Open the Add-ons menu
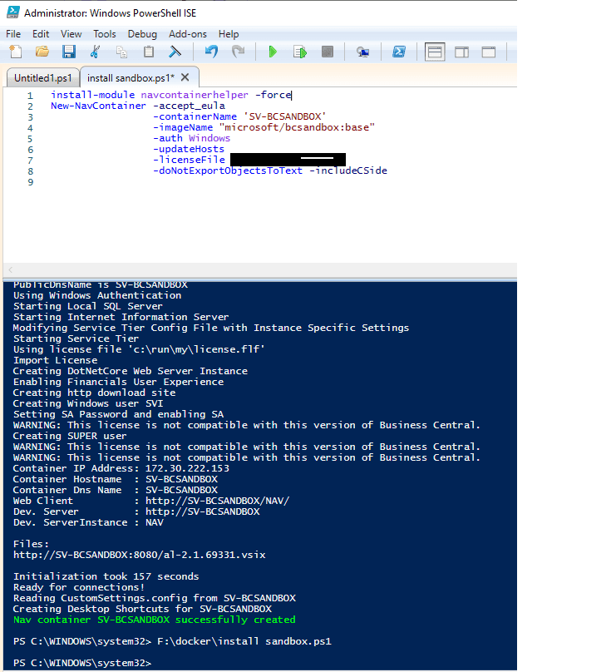This screenshot has height=672, width=616. point(188,34)
